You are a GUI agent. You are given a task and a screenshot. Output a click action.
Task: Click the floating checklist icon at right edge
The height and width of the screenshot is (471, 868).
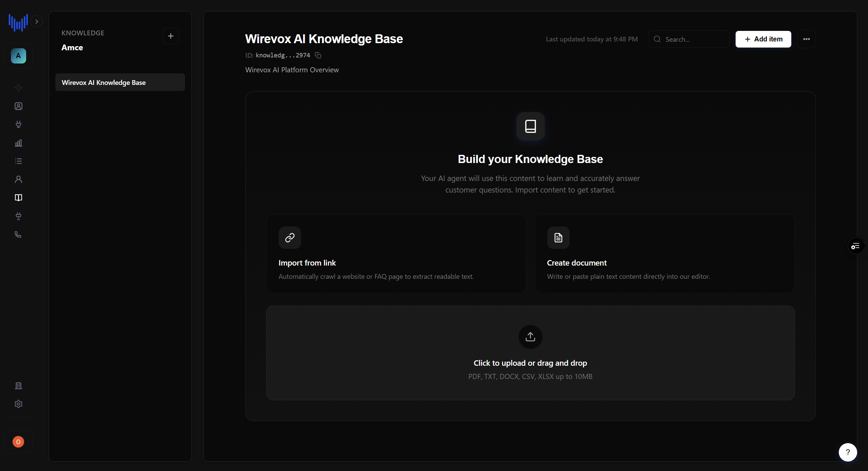pyautogui.click(x=856, y=246)
